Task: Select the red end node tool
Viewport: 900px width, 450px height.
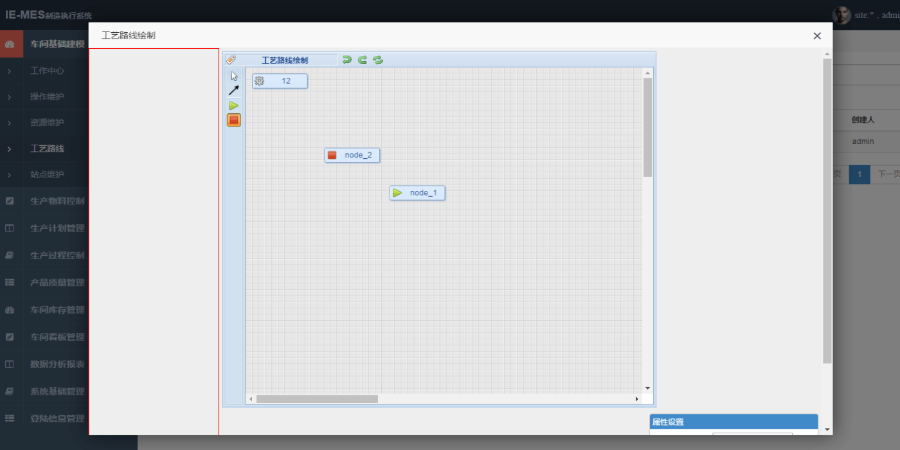Action: (x=234, y=120)
